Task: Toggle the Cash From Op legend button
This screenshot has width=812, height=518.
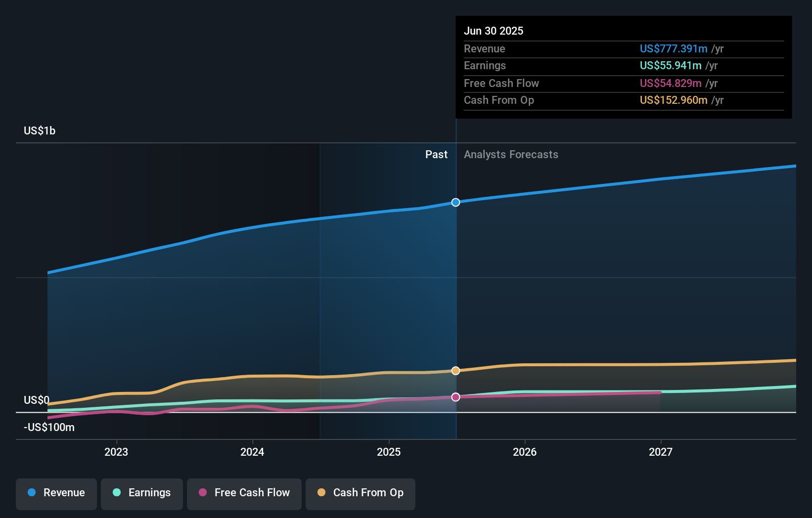Action: [x=361, y=494]
